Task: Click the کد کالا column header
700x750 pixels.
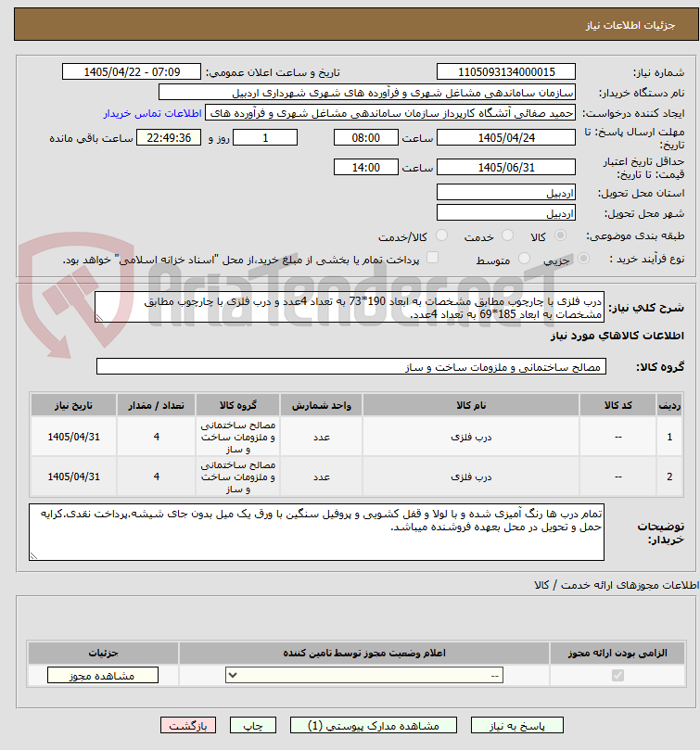Action: point(617,406)
